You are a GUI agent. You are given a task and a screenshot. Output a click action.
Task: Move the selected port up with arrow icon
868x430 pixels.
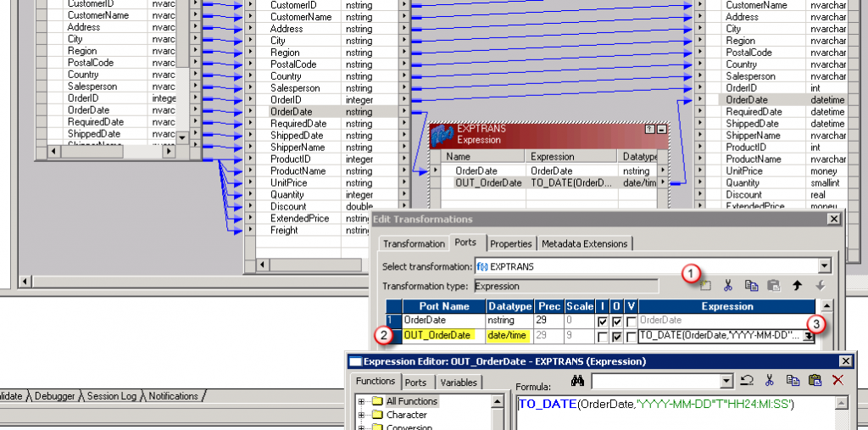[x=797, y=286]
